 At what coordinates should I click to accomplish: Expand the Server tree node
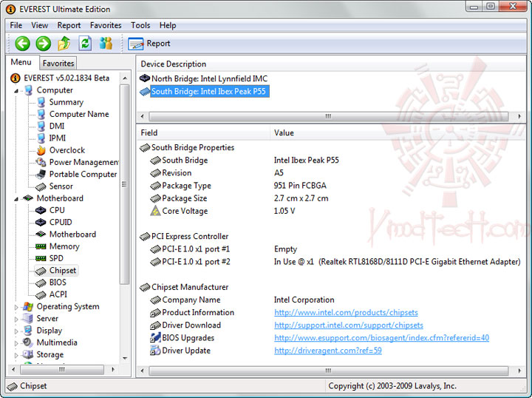(16, 319)
